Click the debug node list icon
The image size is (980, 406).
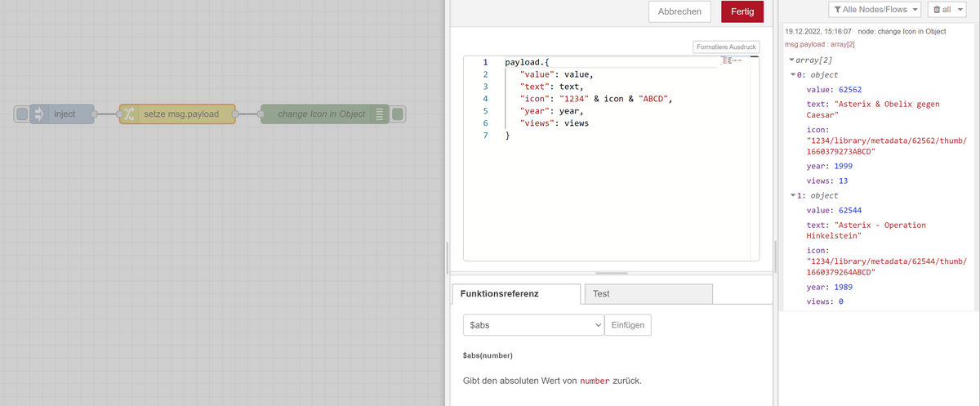(x=379, y=114)
